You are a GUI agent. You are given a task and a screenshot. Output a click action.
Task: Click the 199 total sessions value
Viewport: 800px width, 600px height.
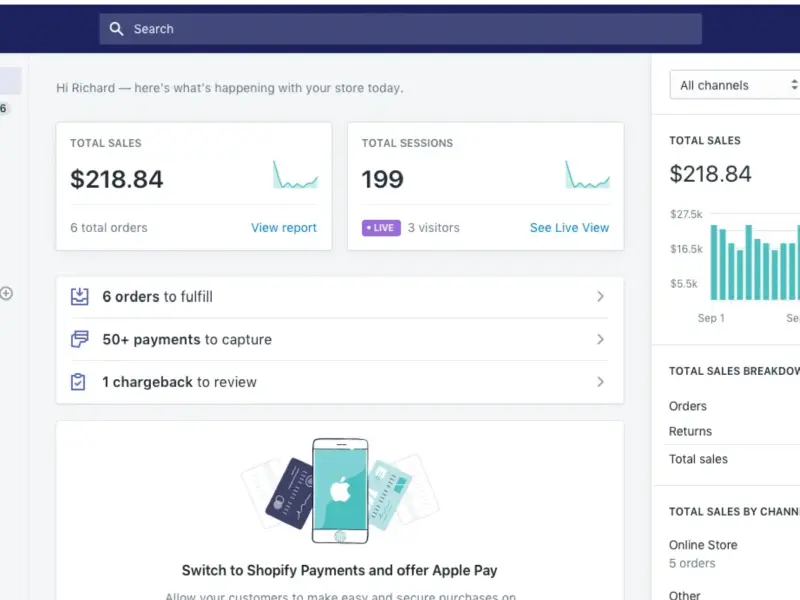pyautogui.click(x=382, y=179)
